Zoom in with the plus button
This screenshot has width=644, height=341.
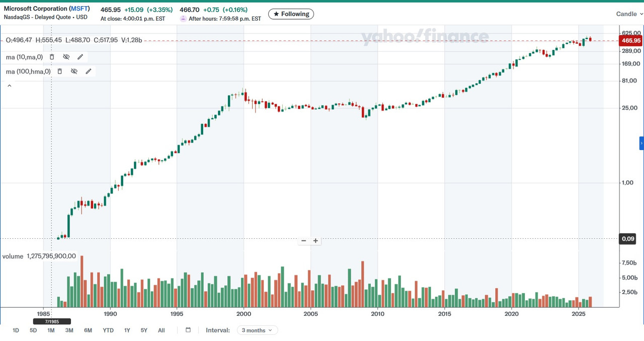coord(315,241)
